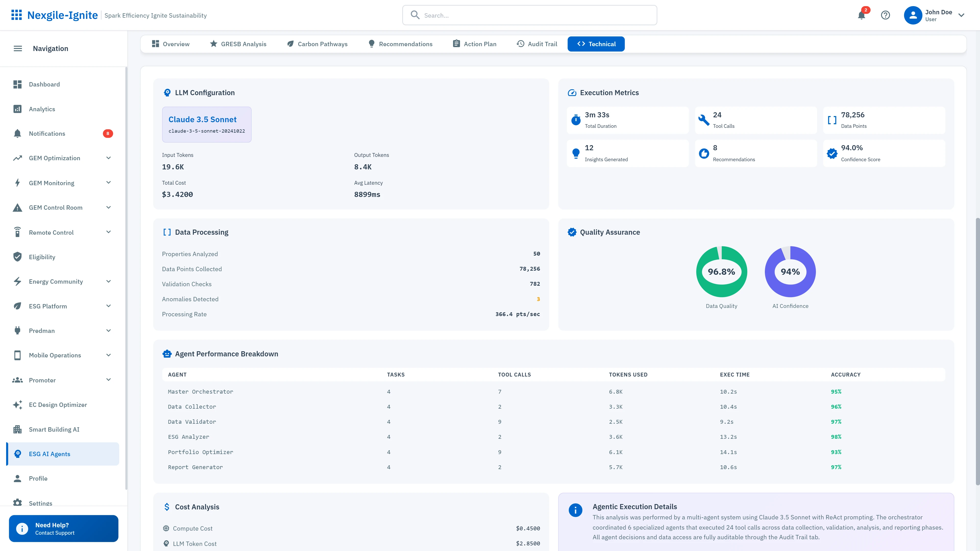Select the ESG AI Agents sidebar icon
This screenshot has height=551, width=980.
18,454
